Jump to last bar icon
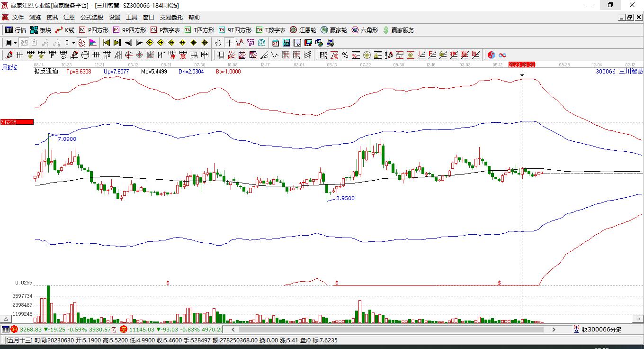This screenshot has width=644, height=349. (117, 43)
